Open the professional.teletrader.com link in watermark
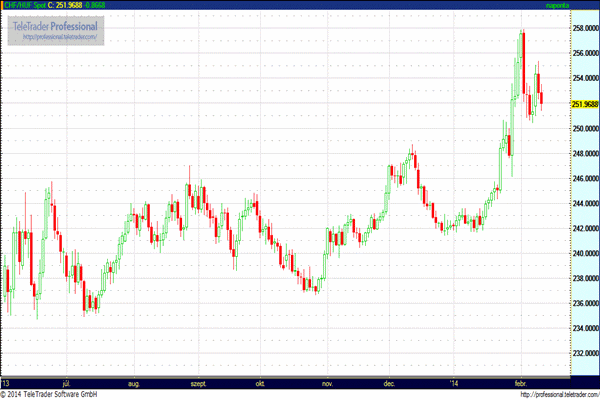The image size is (600, 400). point(60,37)
